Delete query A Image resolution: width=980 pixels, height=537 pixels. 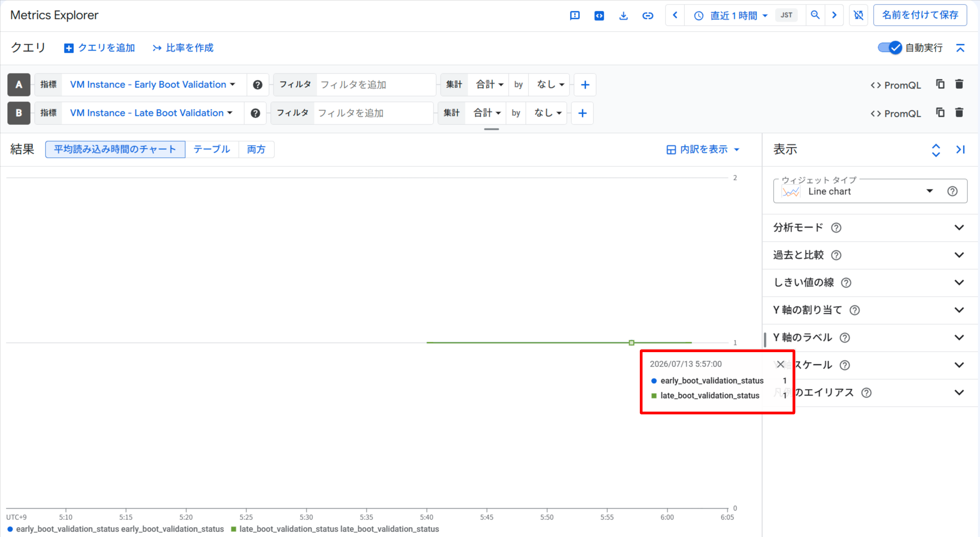(x=959, y=84)
